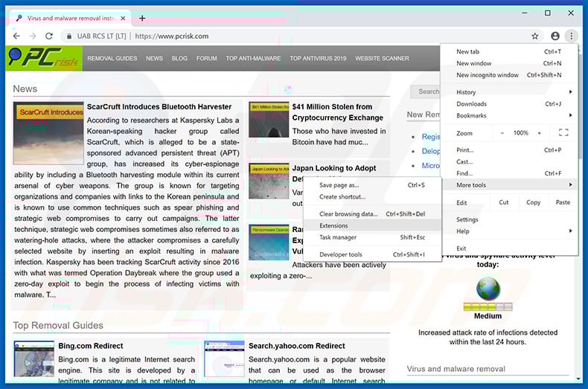The image size is (588, 389).
Task: Open Task manager from submenu
Action: tap(372, 237)
